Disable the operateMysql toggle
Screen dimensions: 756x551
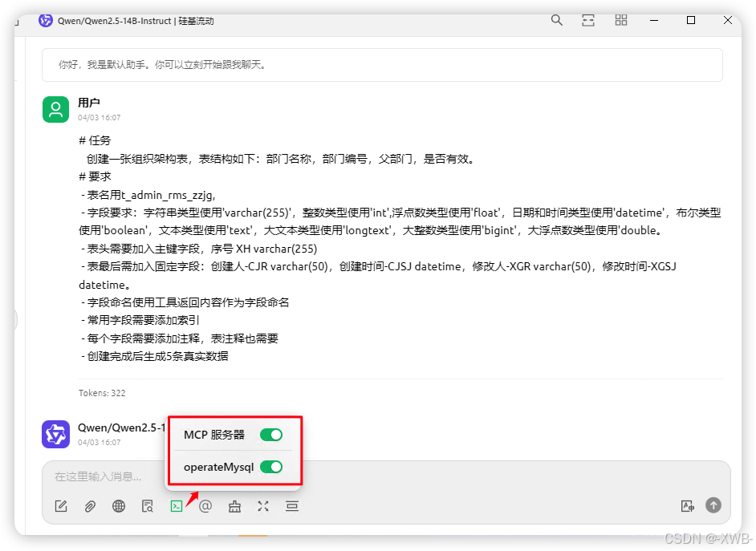click(x=271, y=466)
